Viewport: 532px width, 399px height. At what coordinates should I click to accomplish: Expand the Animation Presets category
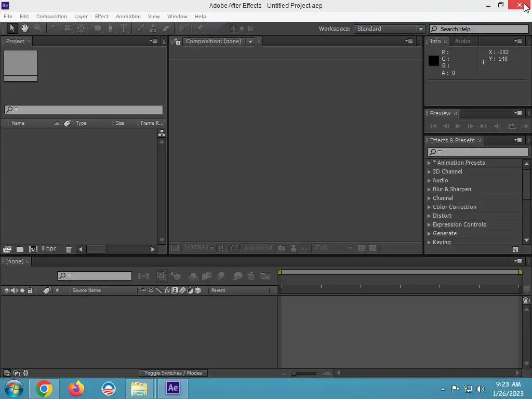(x=429, y=163)
